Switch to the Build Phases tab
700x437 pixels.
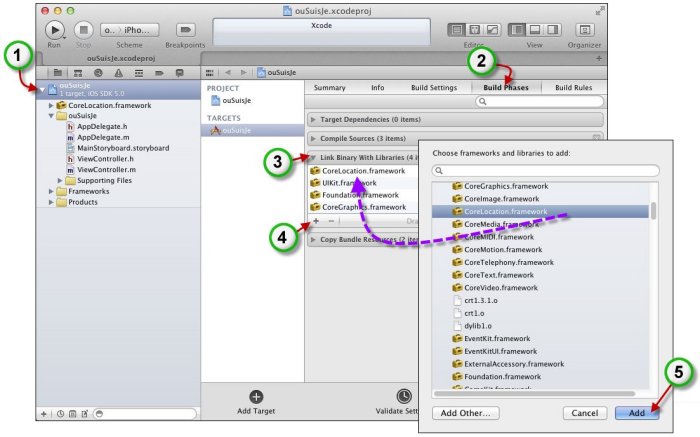click(506, 87)
